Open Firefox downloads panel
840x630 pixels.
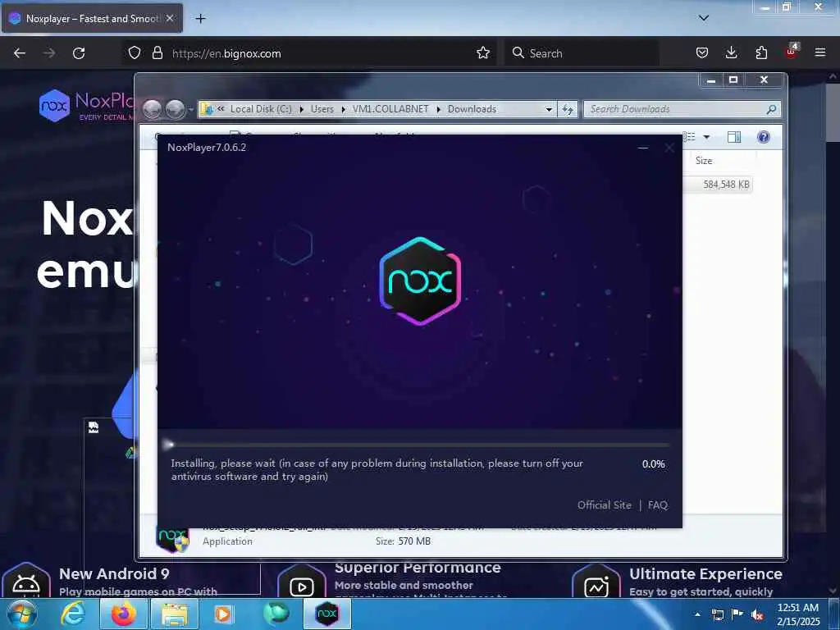(731, 53)
